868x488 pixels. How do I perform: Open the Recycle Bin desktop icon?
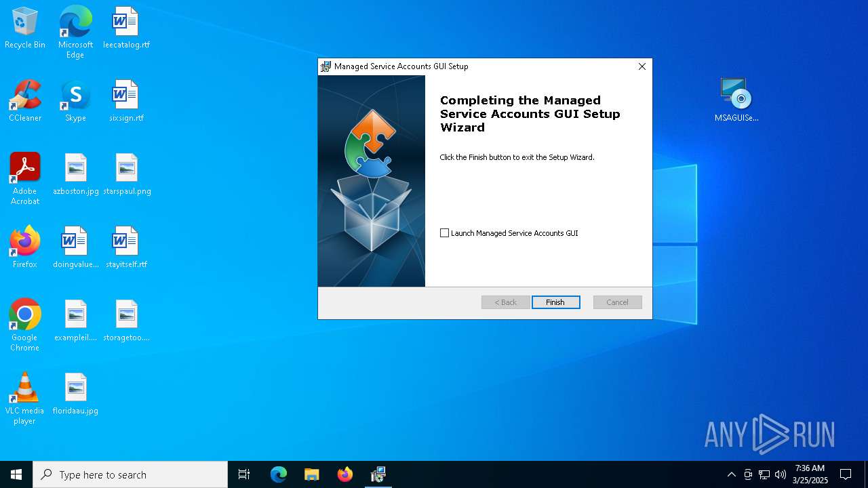pos(25,28)
